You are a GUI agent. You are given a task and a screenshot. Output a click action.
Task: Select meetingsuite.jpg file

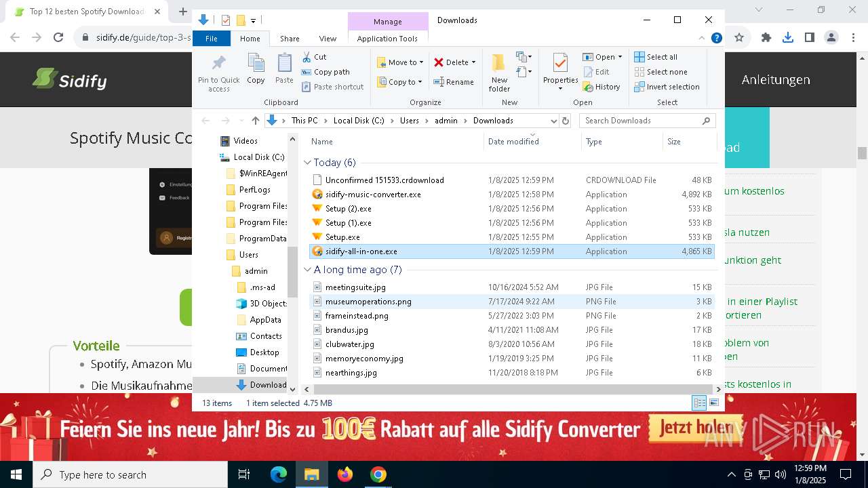512,287
